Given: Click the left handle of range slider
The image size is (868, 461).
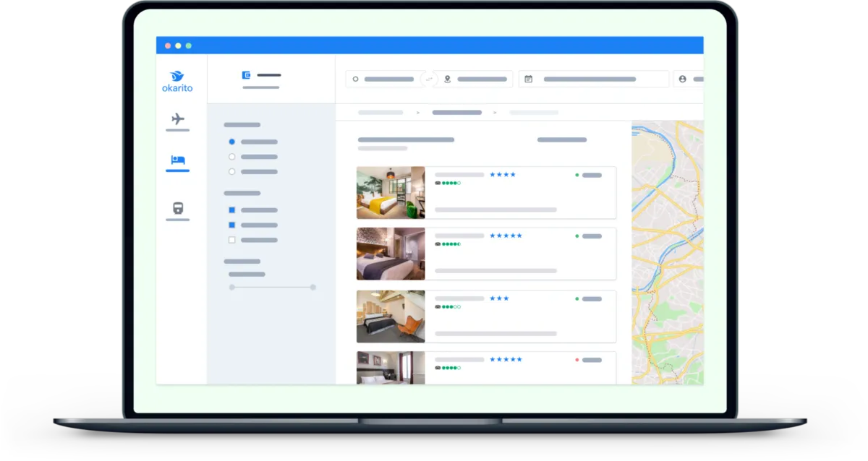Looking at the screenshot, I should [231, 287].
